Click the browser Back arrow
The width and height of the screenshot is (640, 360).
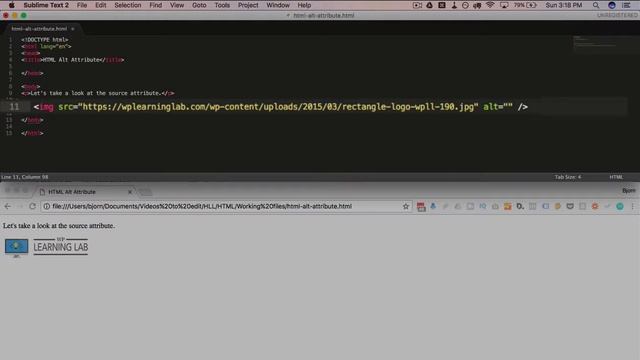[8, 206]
